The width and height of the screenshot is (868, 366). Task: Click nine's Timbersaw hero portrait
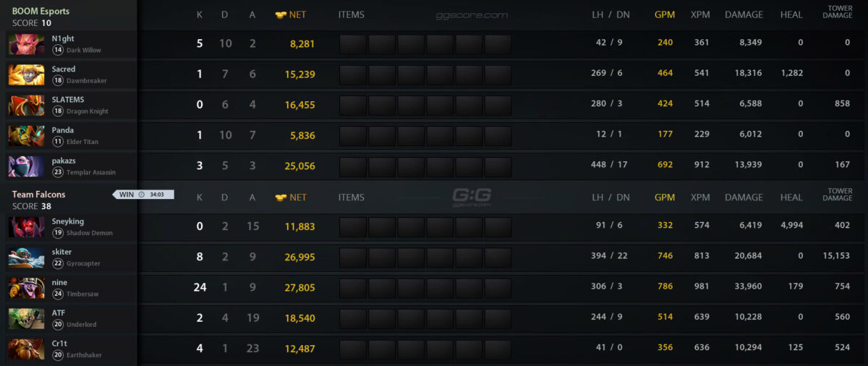pyautogui.click(x=26, y=288)
